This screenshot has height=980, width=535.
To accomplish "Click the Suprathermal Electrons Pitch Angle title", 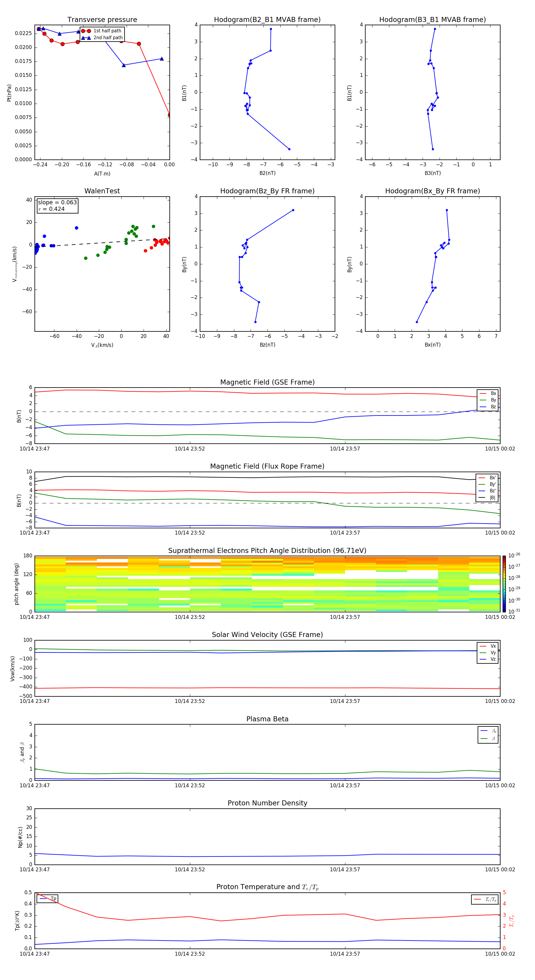I will pyautogui.click(x=267, y=551).
